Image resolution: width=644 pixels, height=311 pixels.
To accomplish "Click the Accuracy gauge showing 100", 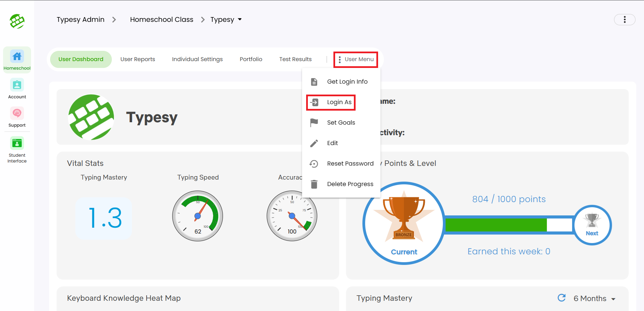I will click(x=292, y=216).
